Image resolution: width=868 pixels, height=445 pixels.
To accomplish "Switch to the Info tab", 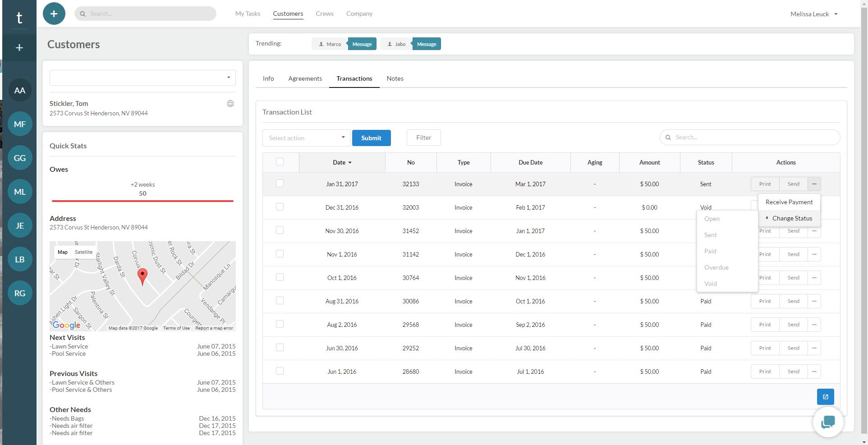I will (268, 78).
